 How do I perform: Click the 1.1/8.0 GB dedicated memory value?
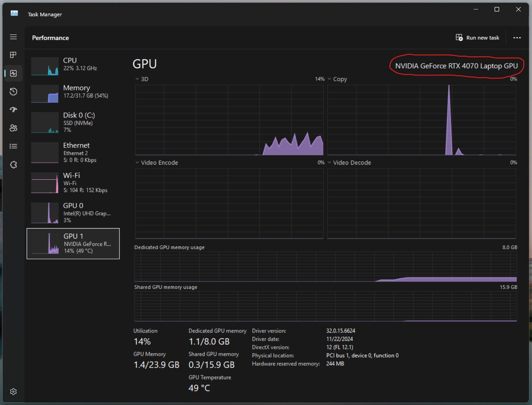coord(209,342)
